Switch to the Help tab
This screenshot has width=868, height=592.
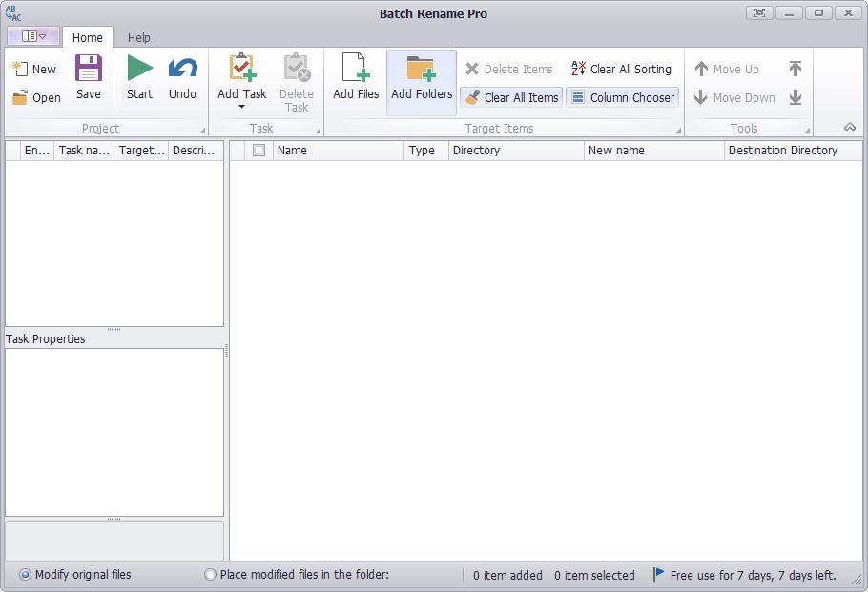click(x=138, y=37)
